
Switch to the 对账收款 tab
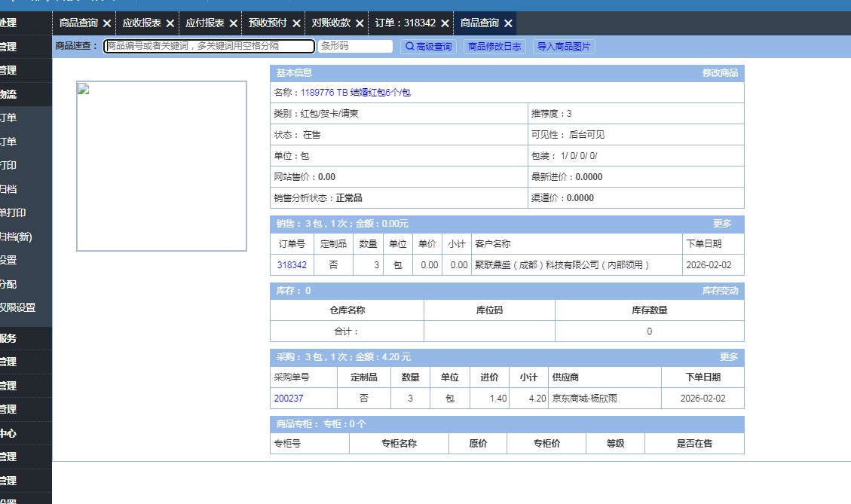pyautogui.click(x=331, y=23)
